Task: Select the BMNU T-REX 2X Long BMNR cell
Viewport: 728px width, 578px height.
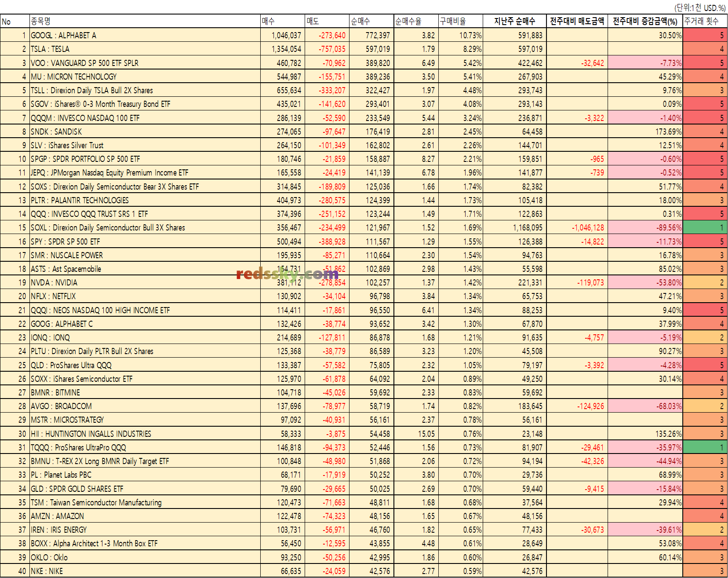Action: pyautogui.click(x=145, y=461)
